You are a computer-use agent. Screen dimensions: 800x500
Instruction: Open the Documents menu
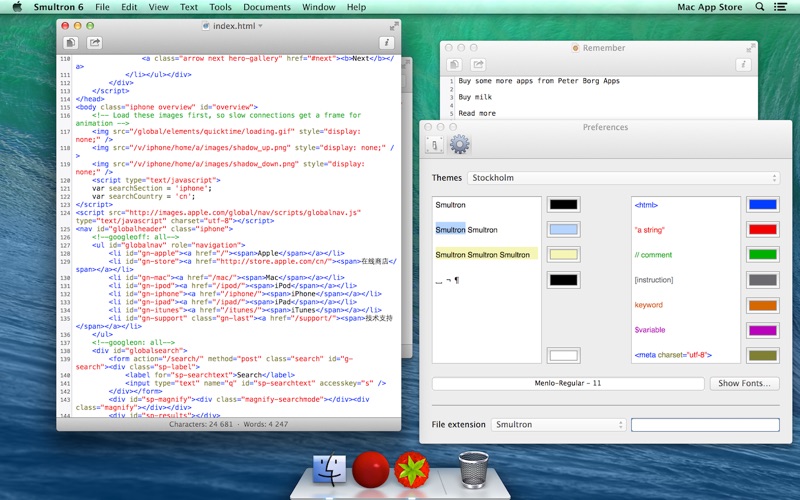(x=267, y=7)
